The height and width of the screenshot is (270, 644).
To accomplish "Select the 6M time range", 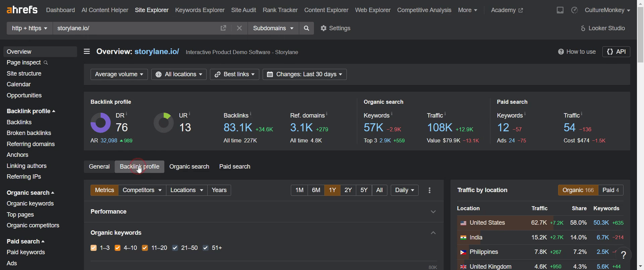I will coord(316,190).
